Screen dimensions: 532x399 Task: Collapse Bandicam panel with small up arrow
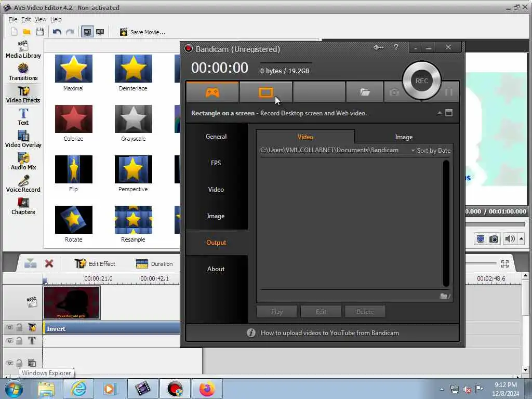440,113
